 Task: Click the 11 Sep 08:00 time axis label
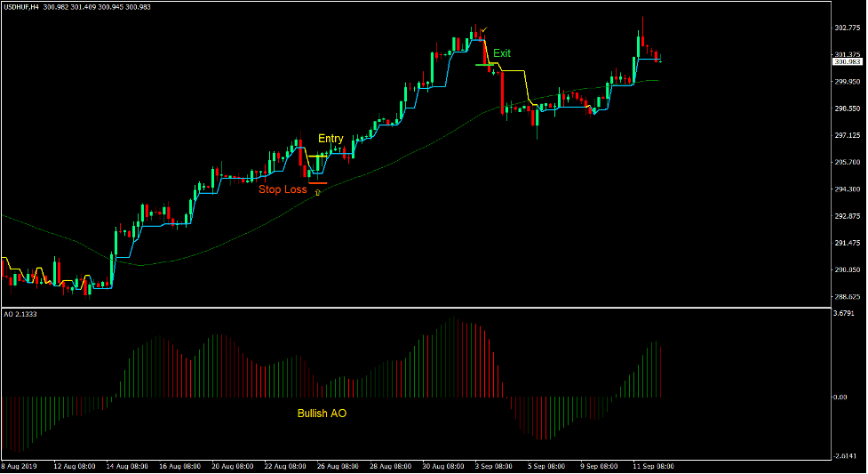(654, 466)
